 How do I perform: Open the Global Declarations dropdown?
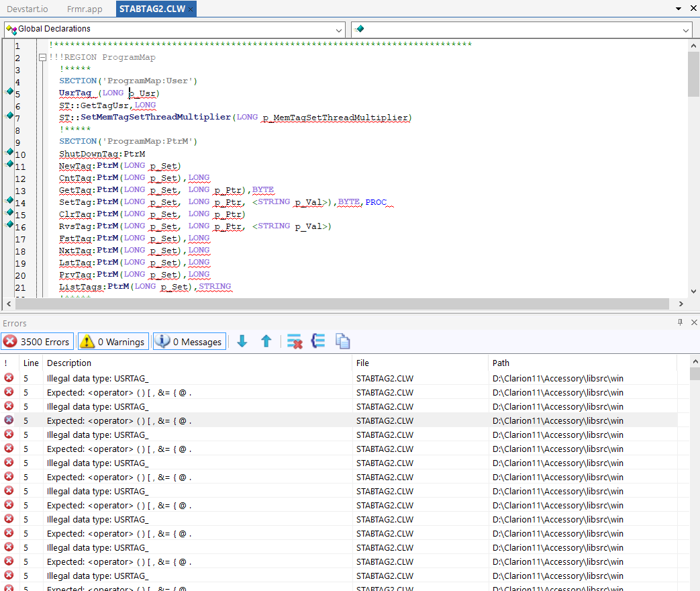point(339,30)
